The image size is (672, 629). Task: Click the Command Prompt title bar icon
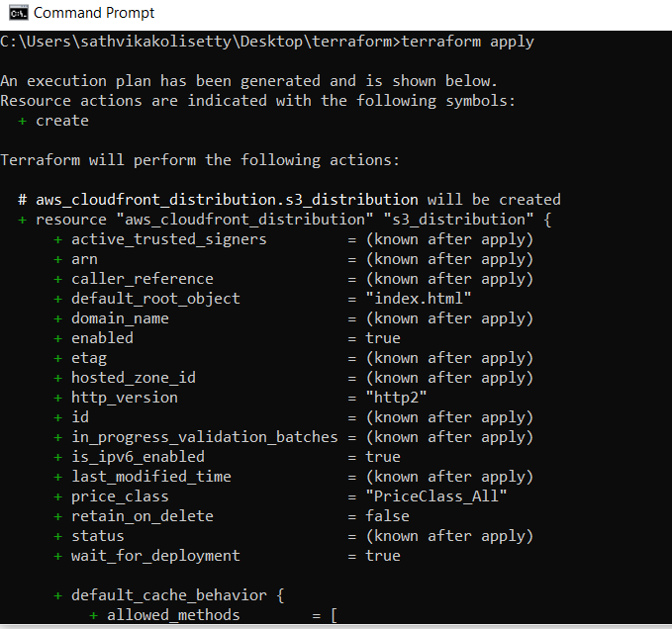tap(18, 13)
